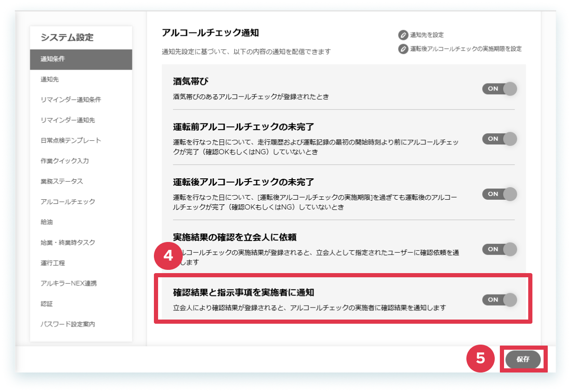Click the 通知先を設定 link
Viewport: 571px width, 392px height.
point(427,35)
